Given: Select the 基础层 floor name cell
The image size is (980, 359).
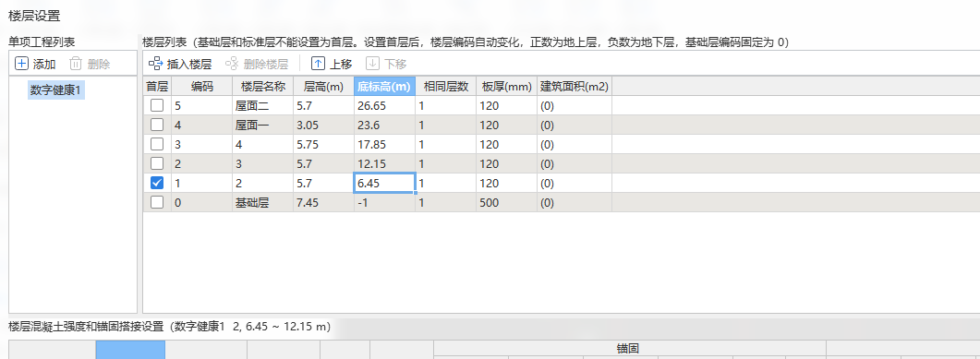Looking at the screenshot, I should point(262,202).
